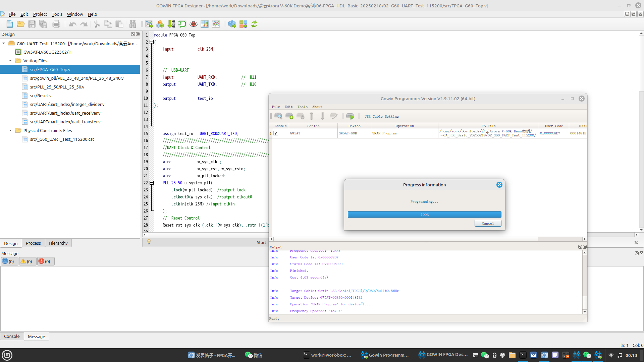Viewport: 644px width, 362px height.
Task: Toggle the errors filter in Message panel
Action: tap(44, 261)
